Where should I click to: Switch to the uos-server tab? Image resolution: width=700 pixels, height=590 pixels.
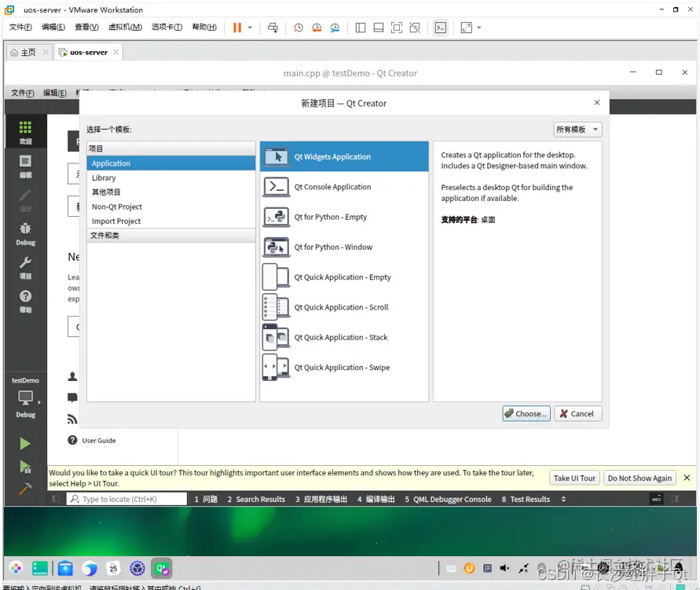tap(89, 53)
